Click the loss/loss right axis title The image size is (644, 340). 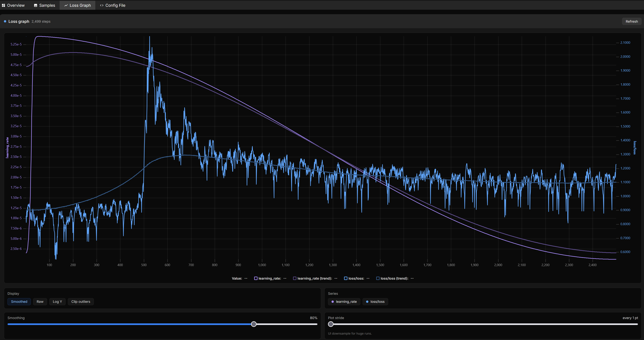(x=634, y=148)
